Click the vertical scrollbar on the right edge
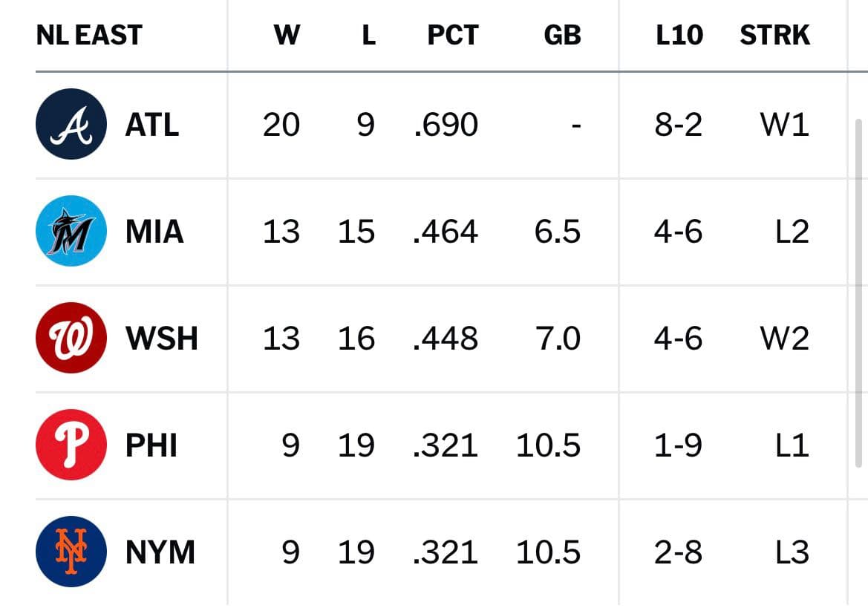 (x=859, y=293)
